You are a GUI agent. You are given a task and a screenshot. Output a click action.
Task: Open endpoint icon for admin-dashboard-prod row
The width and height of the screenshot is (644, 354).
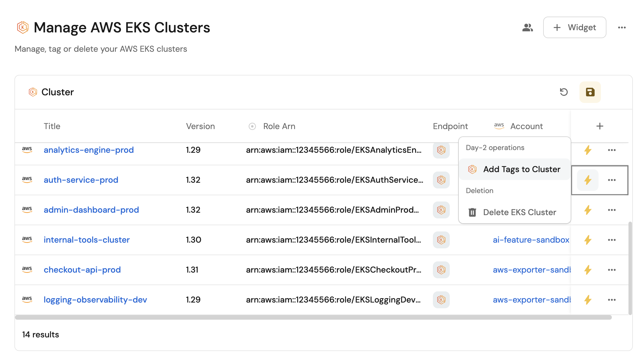[441, 210]
